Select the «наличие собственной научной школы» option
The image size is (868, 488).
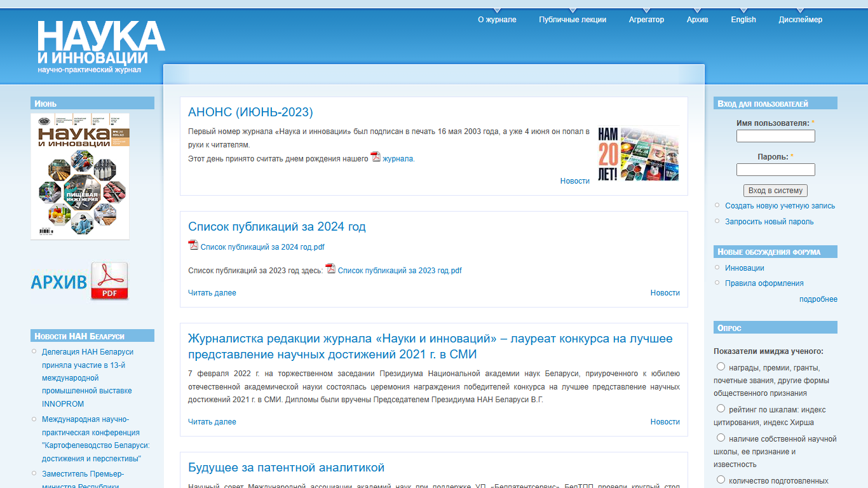[x=721, y=438]
